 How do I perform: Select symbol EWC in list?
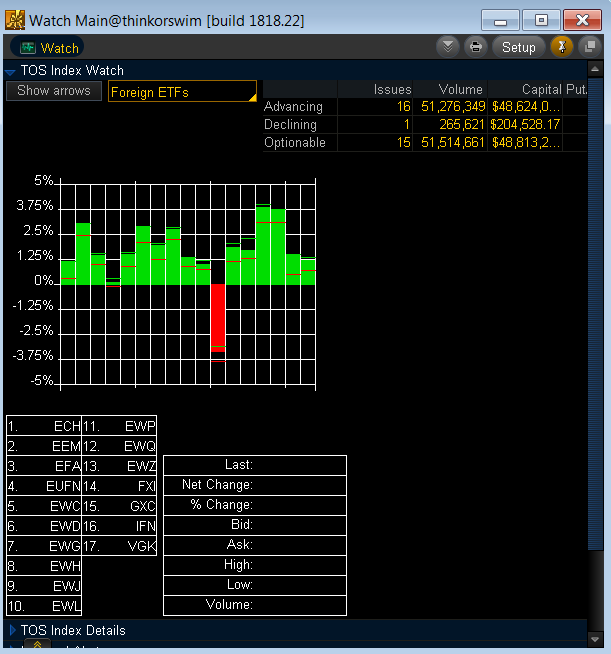coord(44,506)
